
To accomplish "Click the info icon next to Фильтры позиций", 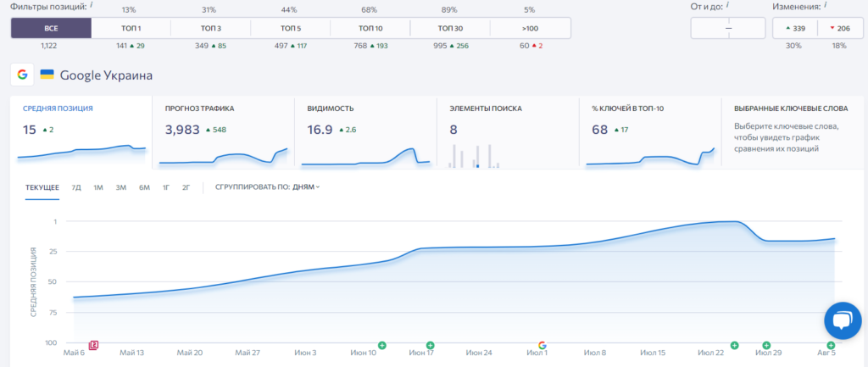I will [x=91, y=5].
